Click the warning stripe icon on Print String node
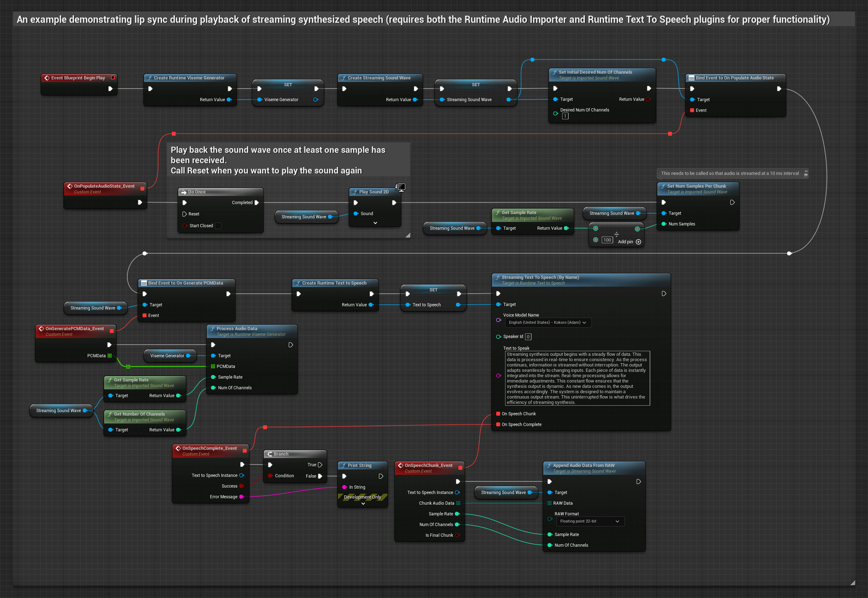This screenshot has width=868, height=598. [x=362, y=497]
